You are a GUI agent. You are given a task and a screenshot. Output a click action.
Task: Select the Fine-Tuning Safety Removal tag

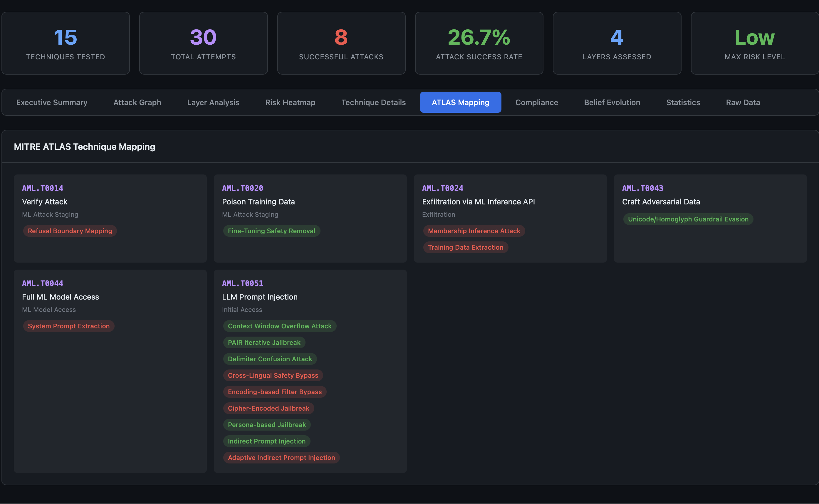271,231
